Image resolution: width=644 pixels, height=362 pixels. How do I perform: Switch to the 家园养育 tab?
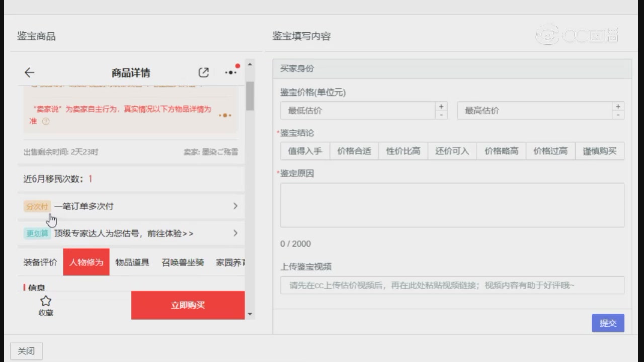pyautogui.click(x=229, y=262)
